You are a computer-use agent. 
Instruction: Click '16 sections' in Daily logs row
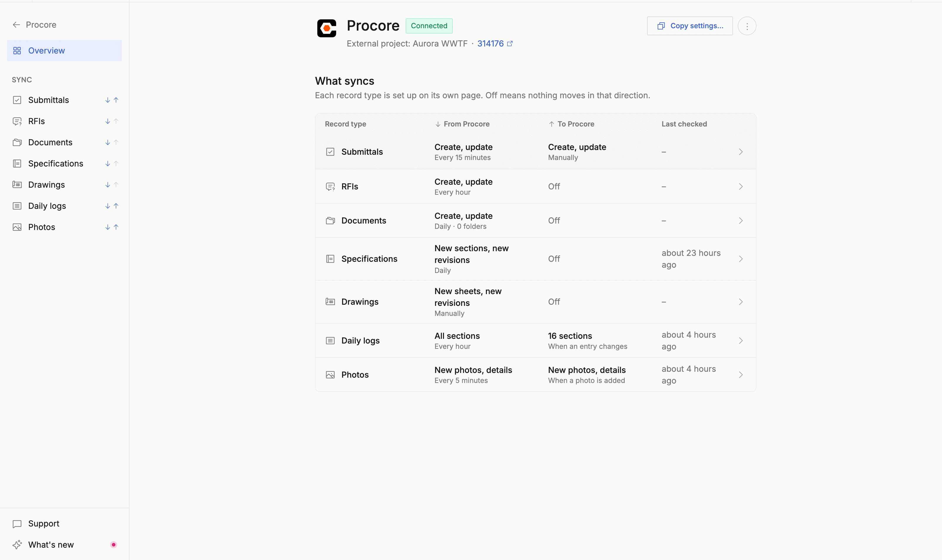570,336
